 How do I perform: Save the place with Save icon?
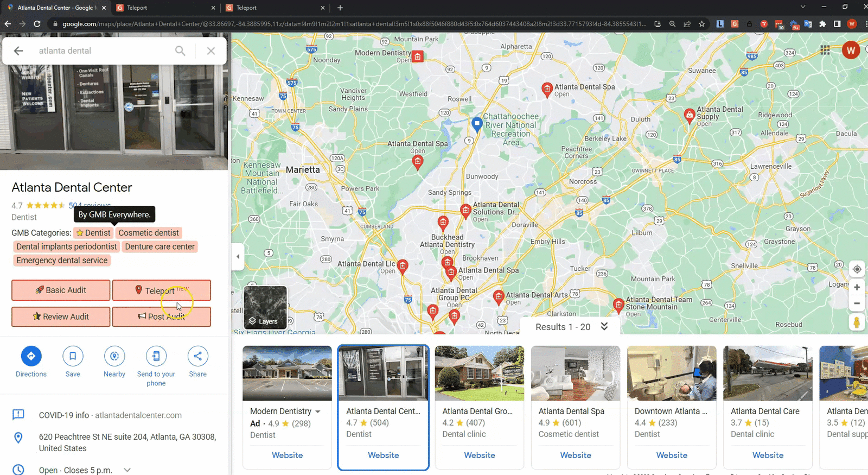73,356
